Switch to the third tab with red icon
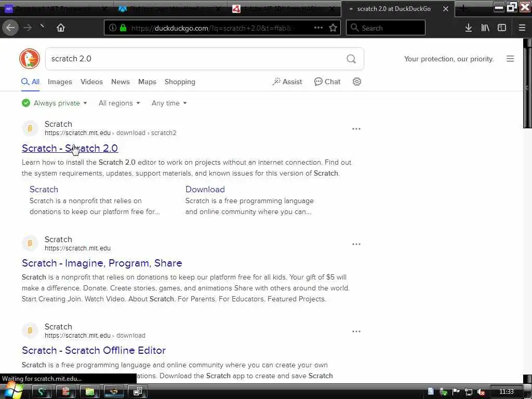Viewport: 532px width, 399px height. [283, 9]
